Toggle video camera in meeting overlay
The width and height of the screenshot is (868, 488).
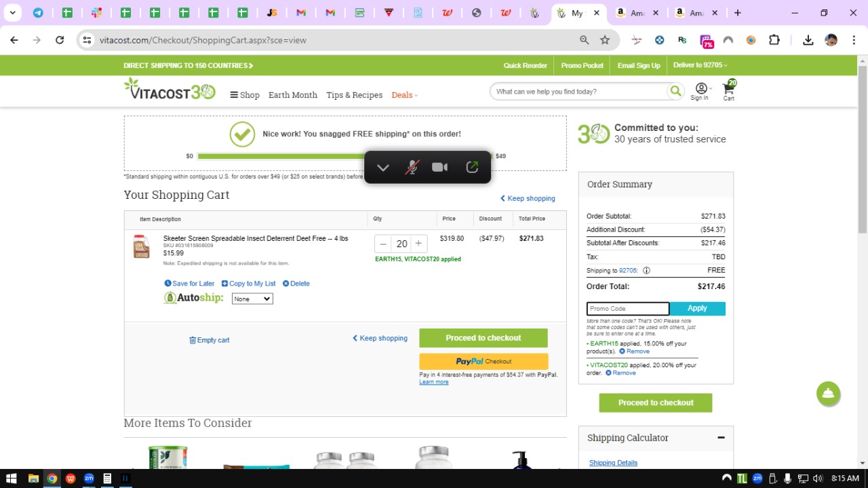click(x=440, y=168)
